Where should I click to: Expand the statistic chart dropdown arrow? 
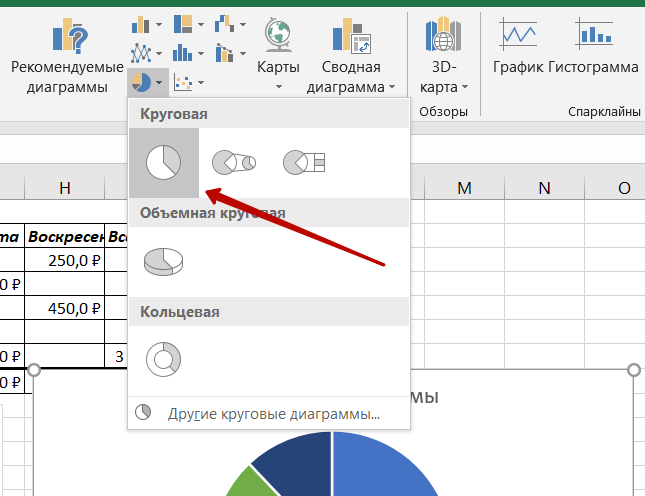[x=201, y=53]
